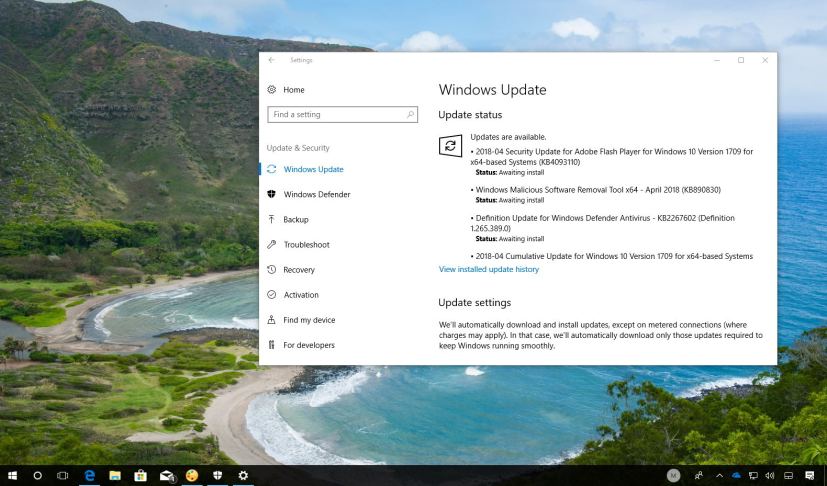Open People icon in system tray
827x486 pixels.
(699, 475)
